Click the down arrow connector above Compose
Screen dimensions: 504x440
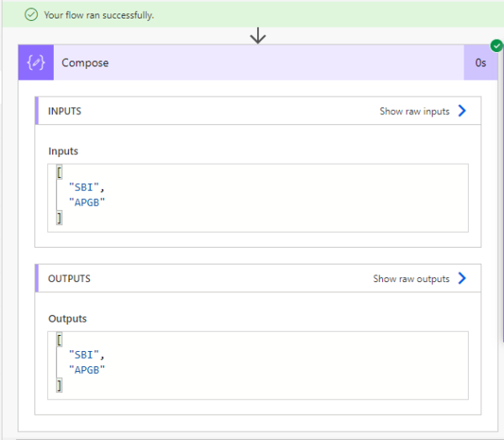(258, 35)
